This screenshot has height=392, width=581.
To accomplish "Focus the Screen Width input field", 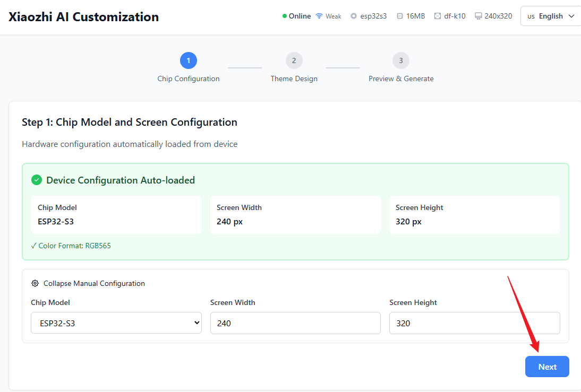I will (295, 323).
